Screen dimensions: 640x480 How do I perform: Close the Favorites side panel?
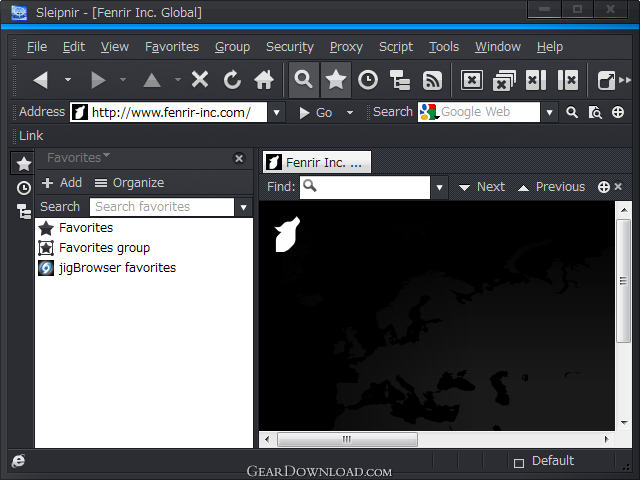[239, 158]
